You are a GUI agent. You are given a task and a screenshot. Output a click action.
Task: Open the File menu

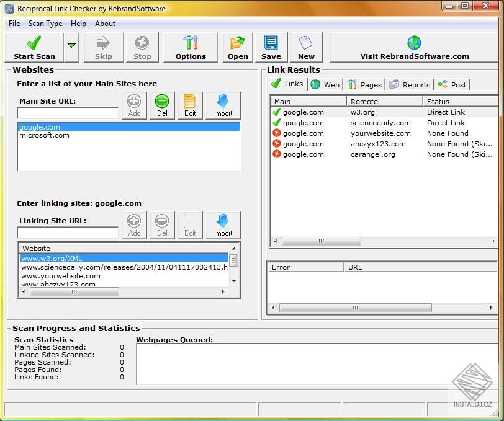pyautogui.click(x=14, y=24)
